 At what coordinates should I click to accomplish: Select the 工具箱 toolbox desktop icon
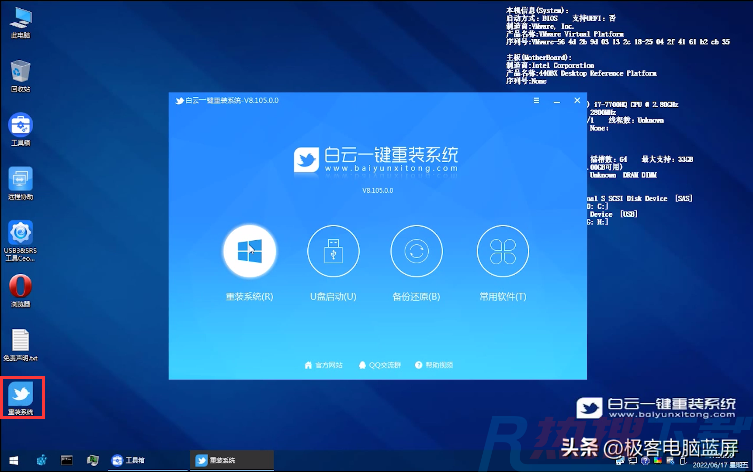pyautogui.click(x=21, y=130)
